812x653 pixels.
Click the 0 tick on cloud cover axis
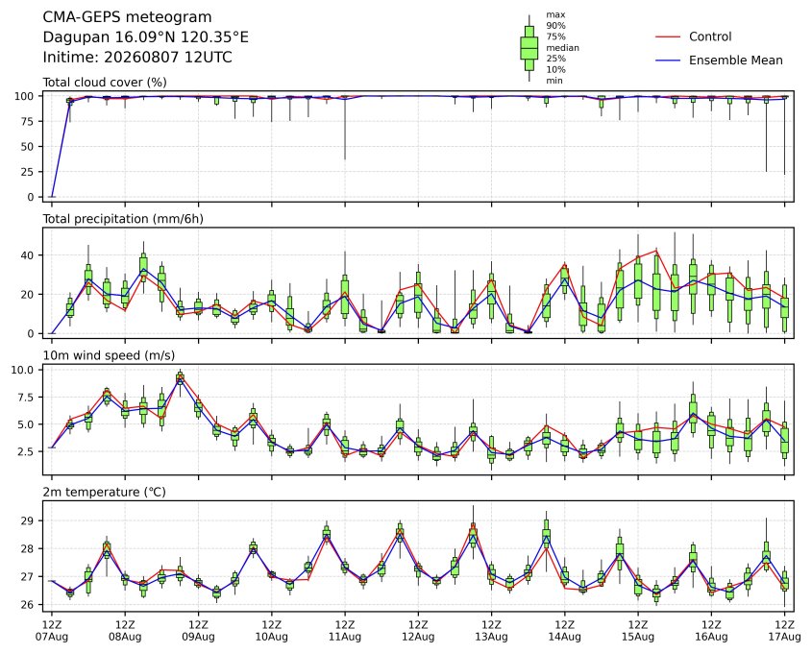[31, 197]
